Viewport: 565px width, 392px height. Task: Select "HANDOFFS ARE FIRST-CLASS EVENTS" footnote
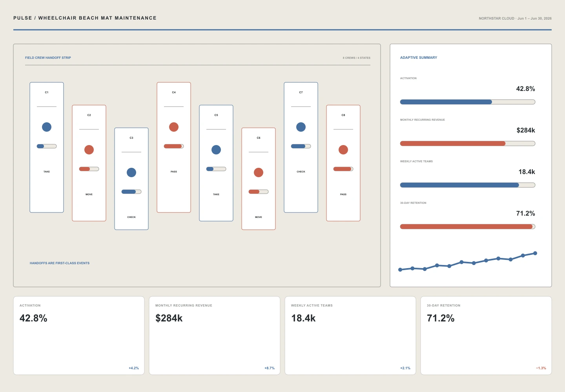(x=60, y=263)
